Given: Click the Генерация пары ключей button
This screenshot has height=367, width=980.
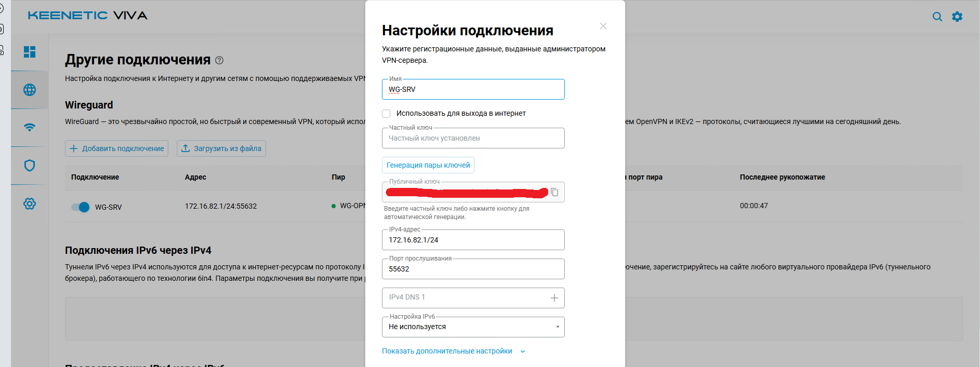Looking at the screenshot, I should coord(428,165).
